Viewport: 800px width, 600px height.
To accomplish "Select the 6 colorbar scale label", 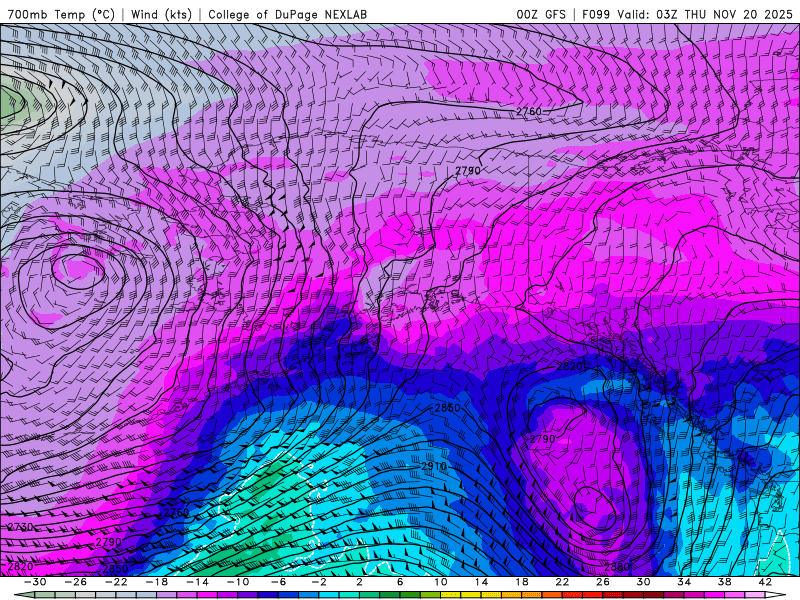I will (400, 582).
